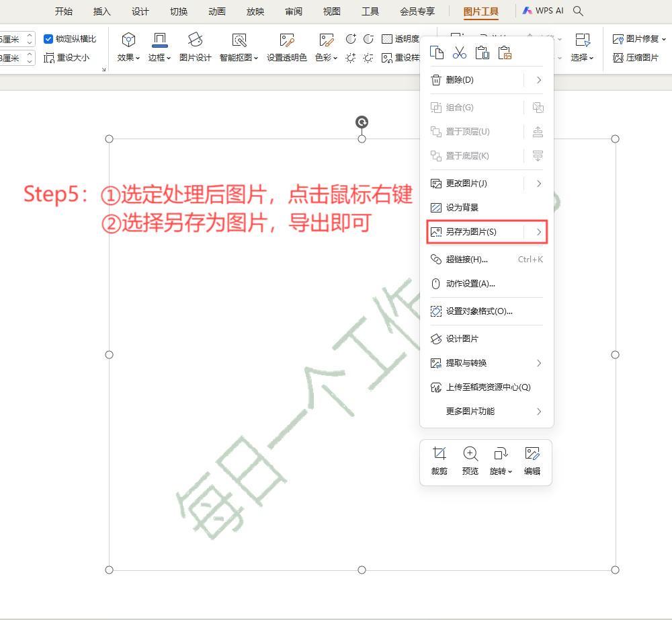
Task: Switch to 设计 tab
Action: click(x=140, y=11)
